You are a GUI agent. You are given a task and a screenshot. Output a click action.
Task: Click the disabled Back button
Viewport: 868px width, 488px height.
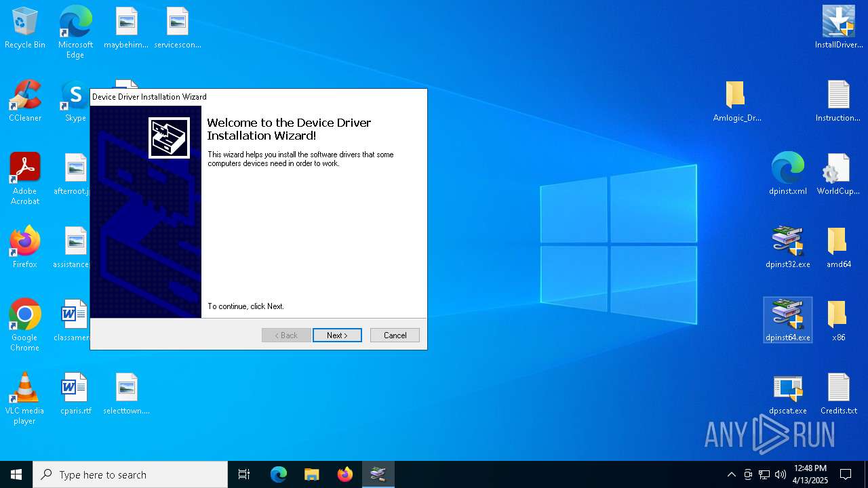pyautogui.click(x=286, y=335)
